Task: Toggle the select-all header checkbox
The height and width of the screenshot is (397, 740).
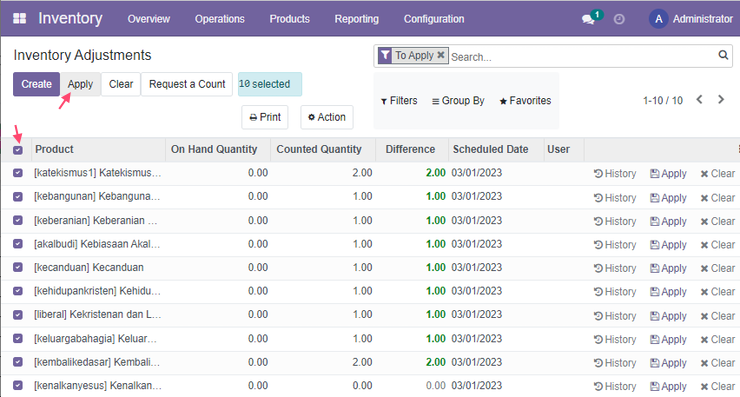Action: point(18,150)
